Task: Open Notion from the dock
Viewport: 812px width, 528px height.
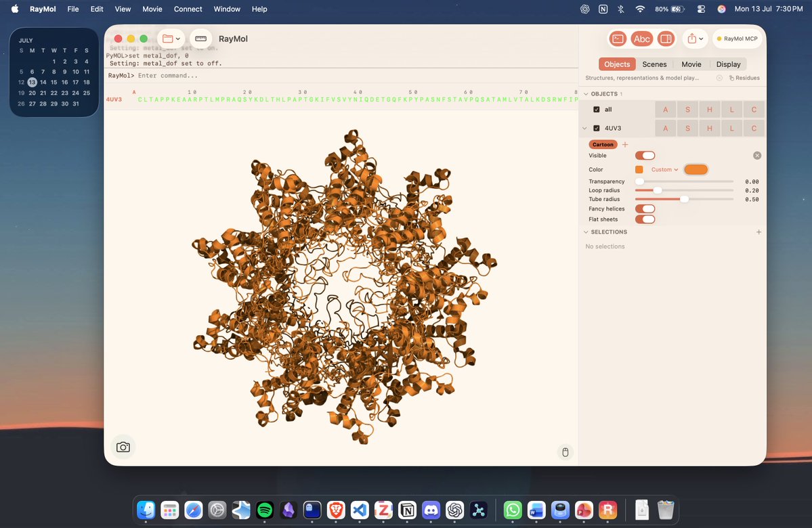Action: 408,510
